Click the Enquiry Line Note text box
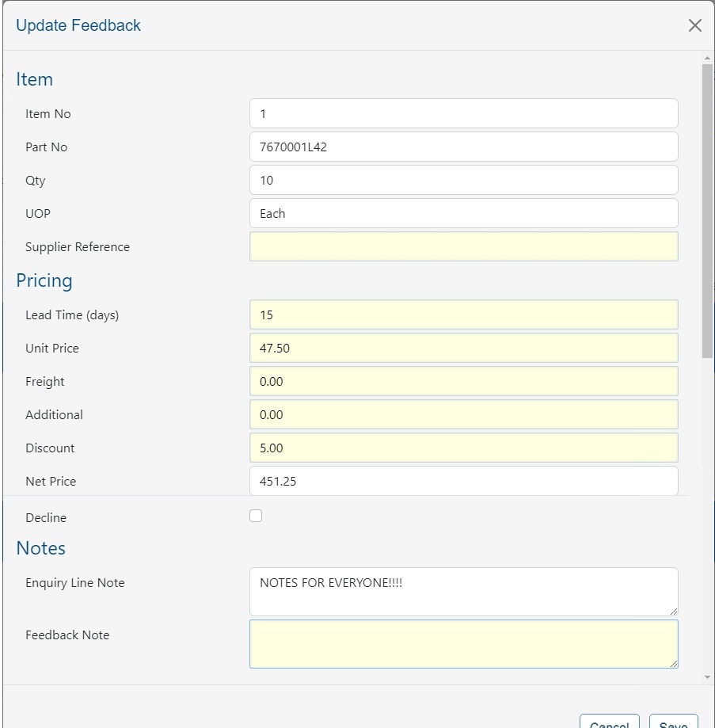Image resolution: width=715 pixels, height=728 pixels. [x=463, y=591]
